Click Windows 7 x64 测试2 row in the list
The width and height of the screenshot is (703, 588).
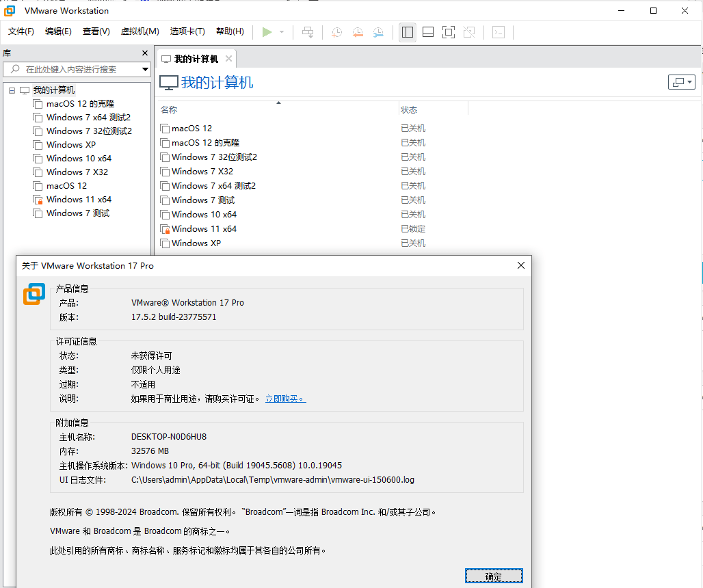314,186
